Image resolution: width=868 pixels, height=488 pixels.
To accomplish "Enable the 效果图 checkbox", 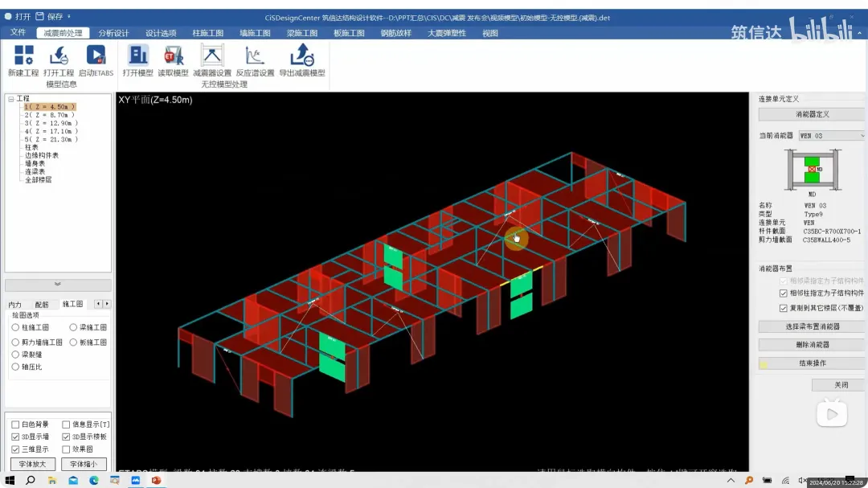I will (66, 449).
